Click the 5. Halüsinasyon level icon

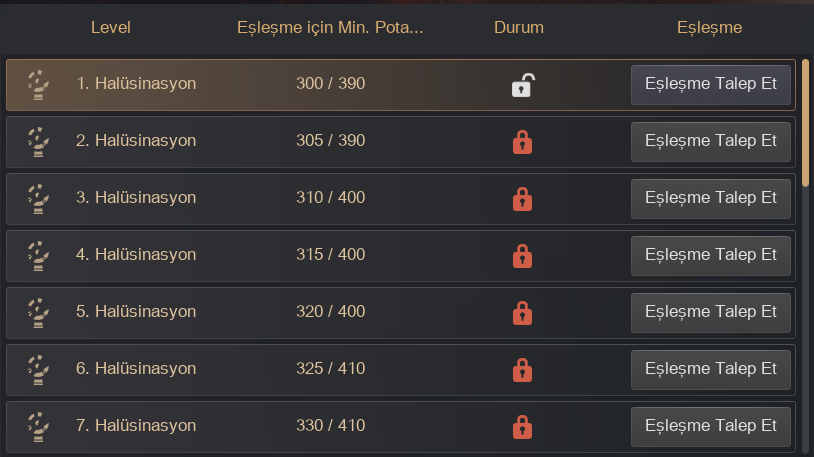(38, 313)
